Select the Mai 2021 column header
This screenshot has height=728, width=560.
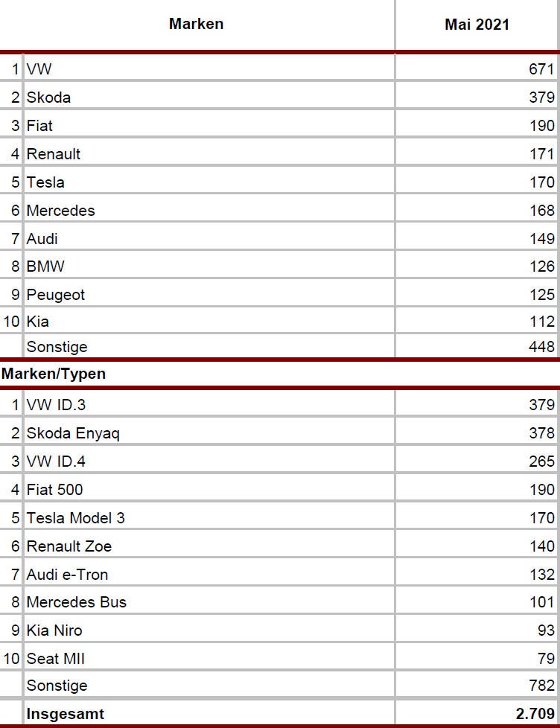[x=477, y=24]
